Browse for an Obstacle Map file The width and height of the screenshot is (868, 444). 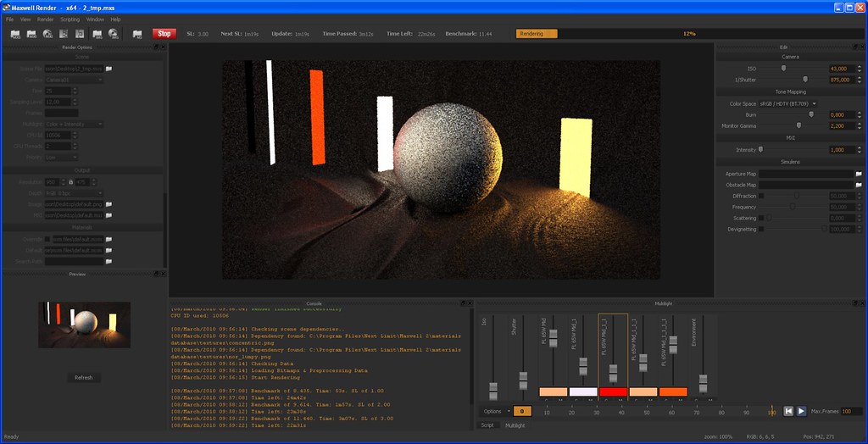(x=859, y=185)
